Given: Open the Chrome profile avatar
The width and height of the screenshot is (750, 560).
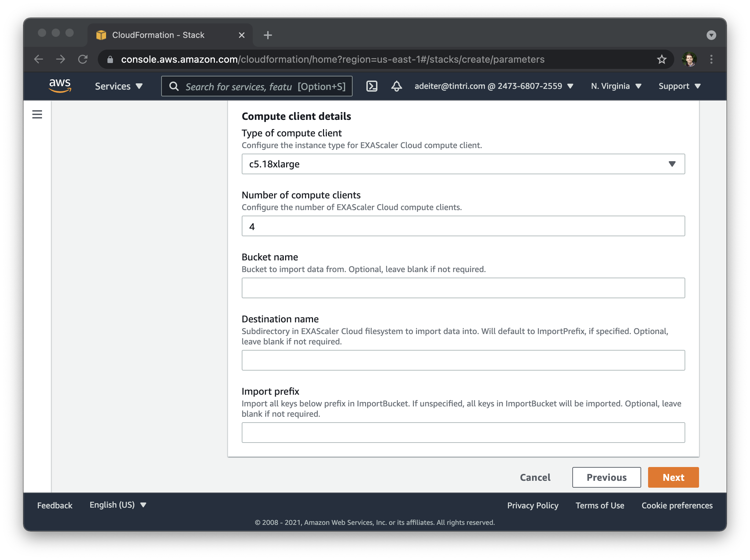Looking at the screenshot, I should pyautogui.click(x=689, y=60).
